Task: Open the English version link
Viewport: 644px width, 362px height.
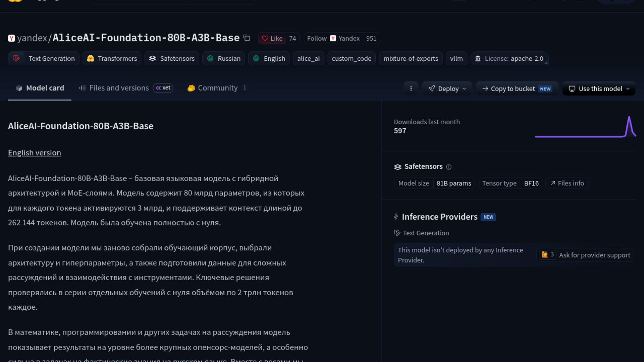Action: pyautogui.click(x=35, y=153)
